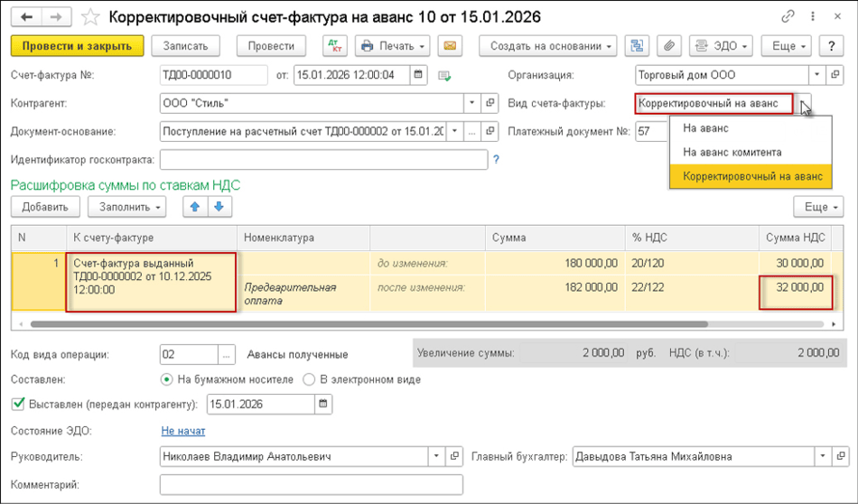Select На аванс option in list
Viewport: 858px width, 504px height.
pyautogui.click(x=705, y=128)
